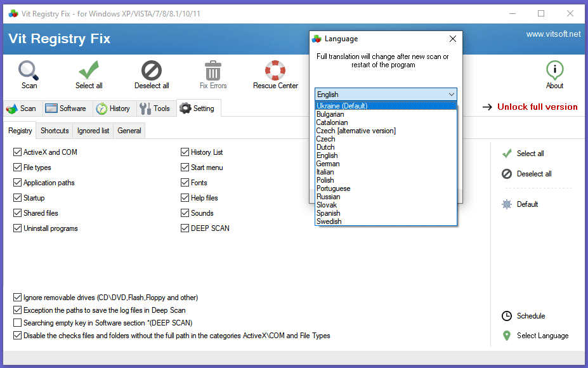Enable Searching empty key in Software section

pos(17,322)
